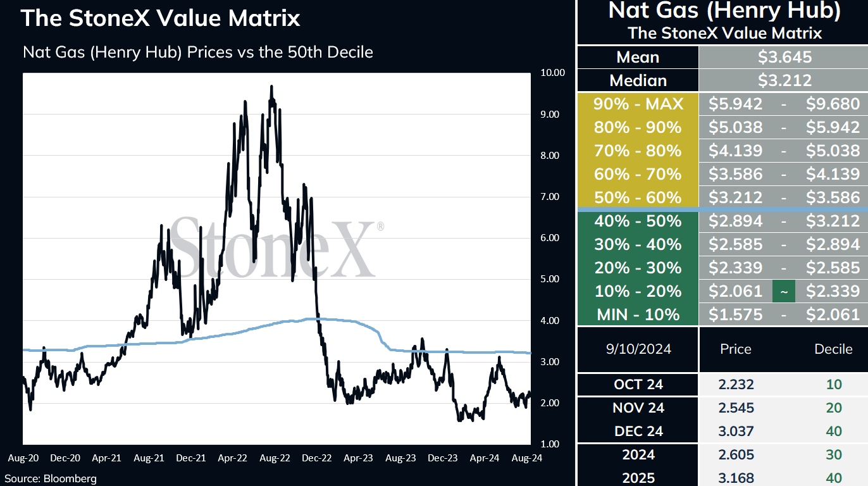Click the Dec-23 x-axis label

pos(443,457)
